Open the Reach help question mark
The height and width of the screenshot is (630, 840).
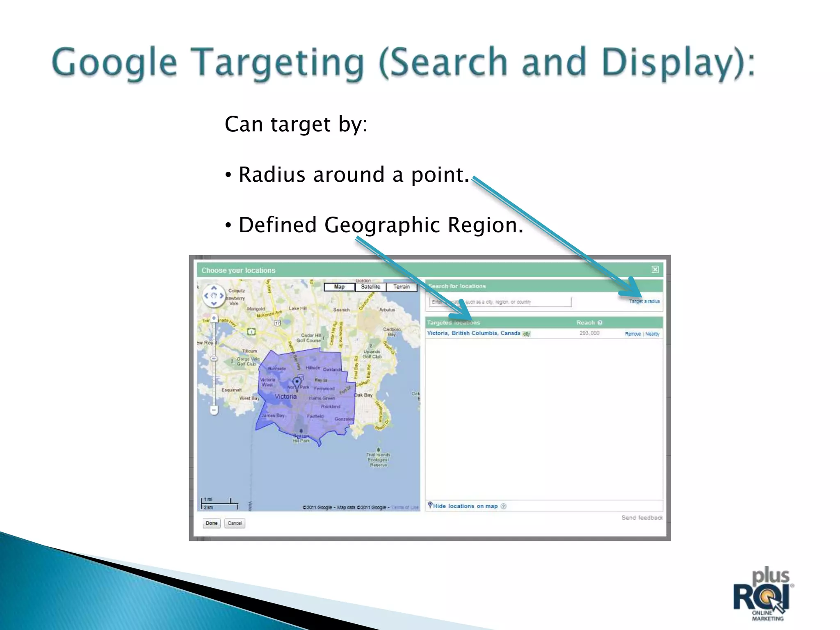pyautogui.click(x=600, y=323)
